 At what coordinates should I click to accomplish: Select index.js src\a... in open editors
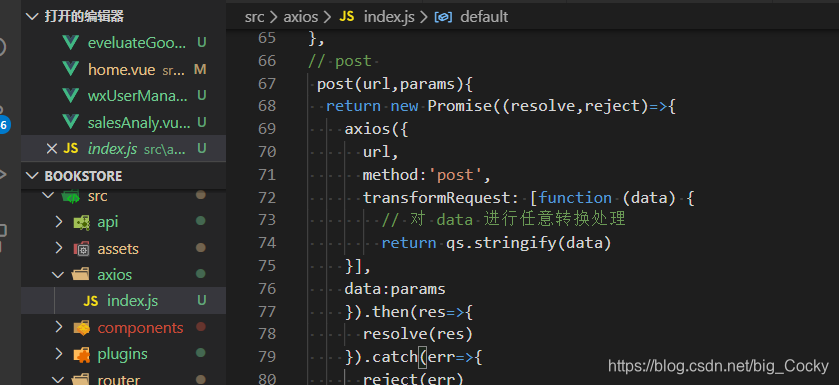pyautogui.click(x=123, y=149)
